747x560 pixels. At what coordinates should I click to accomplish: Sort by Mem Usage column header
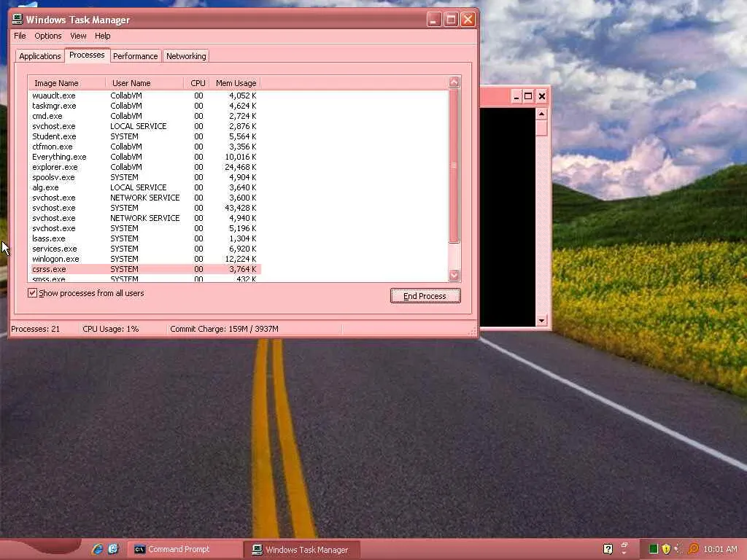[235, 83]
